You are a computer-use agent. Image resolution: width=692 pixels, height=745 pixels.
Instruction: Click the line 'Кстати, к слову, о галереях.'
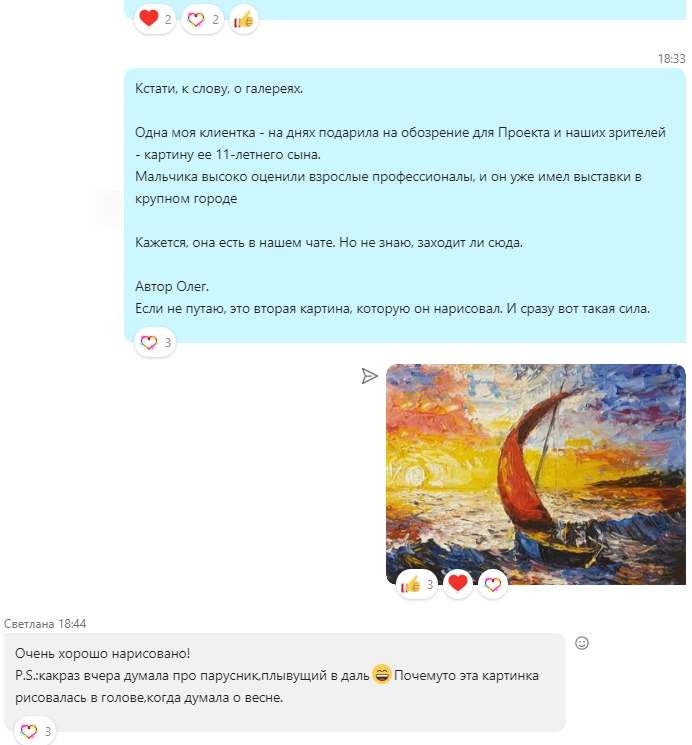219,89
